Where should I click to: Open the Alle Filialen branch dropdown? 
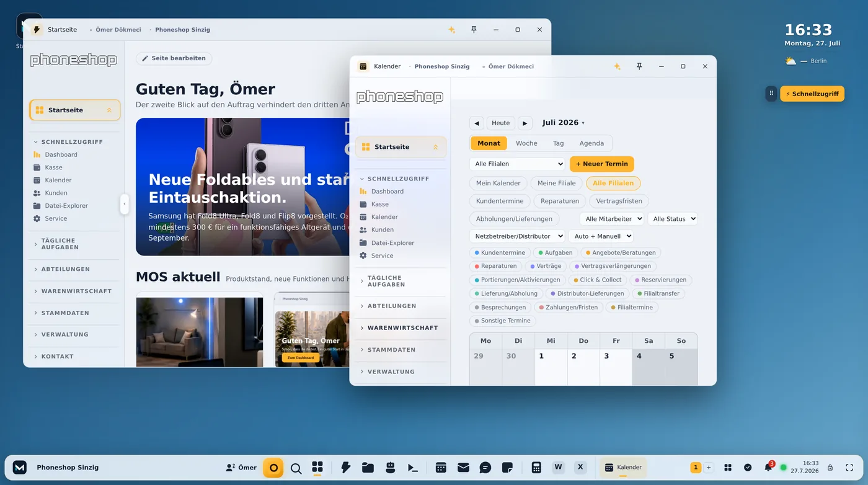518,164
